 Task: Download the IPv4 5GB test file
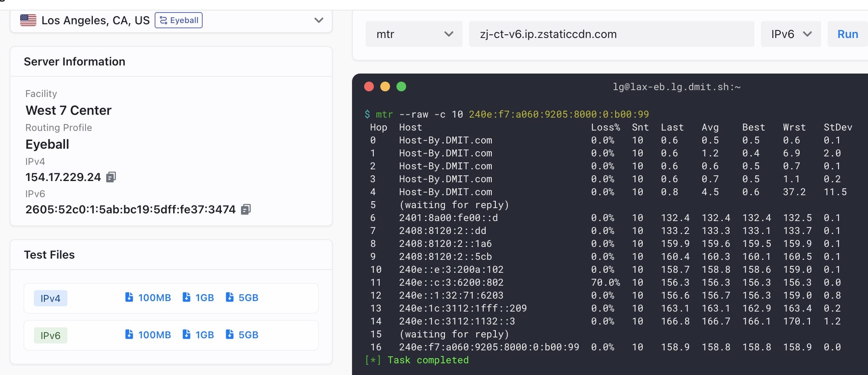[242, 298]
